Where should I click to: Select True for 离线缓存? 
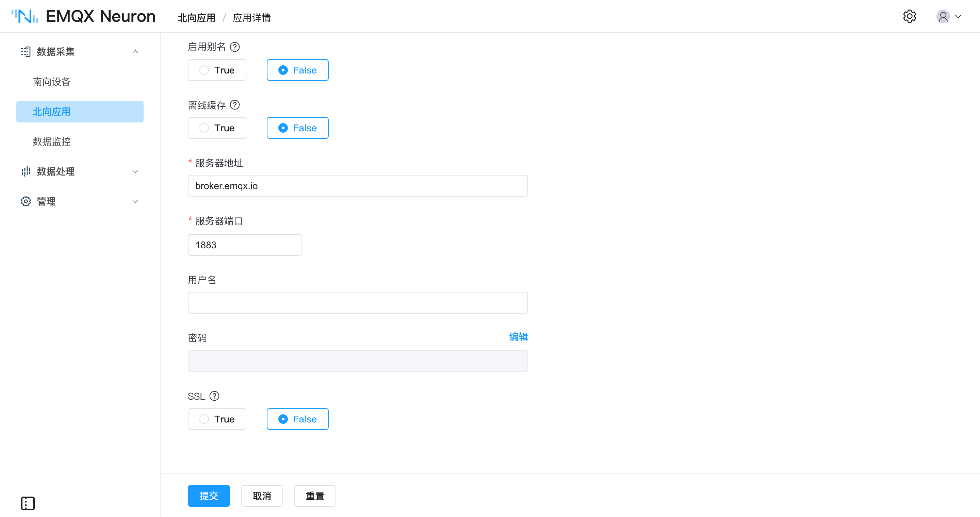point(217,128)
